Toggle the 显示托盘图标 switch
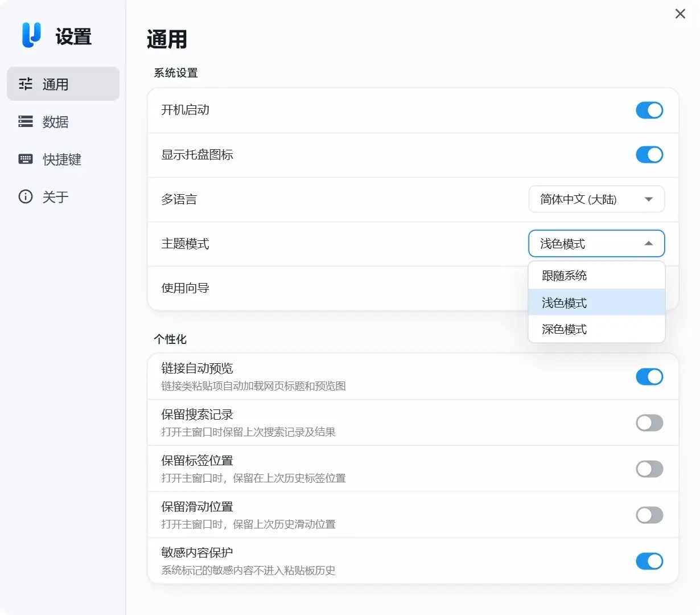 [649, 154]
